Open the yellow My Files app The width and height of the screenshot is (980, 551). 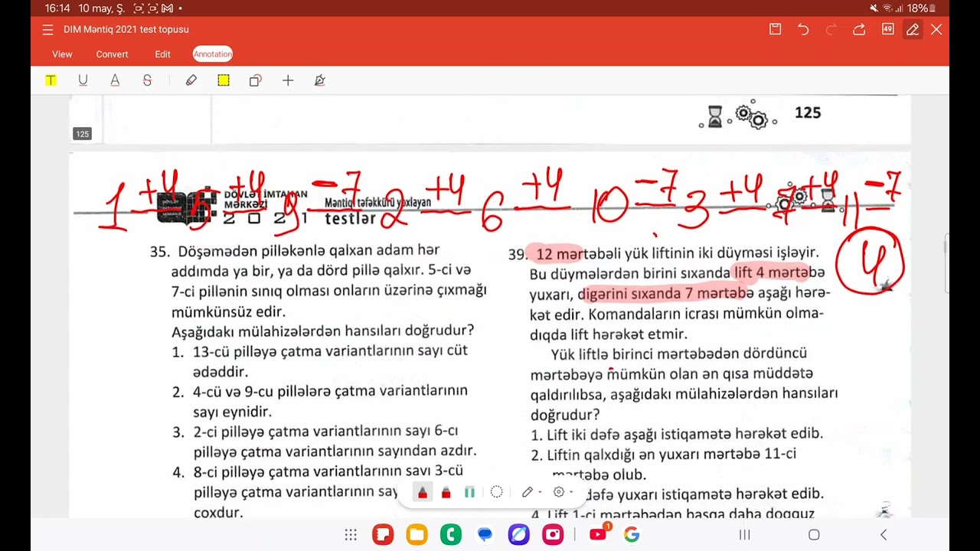416,535
